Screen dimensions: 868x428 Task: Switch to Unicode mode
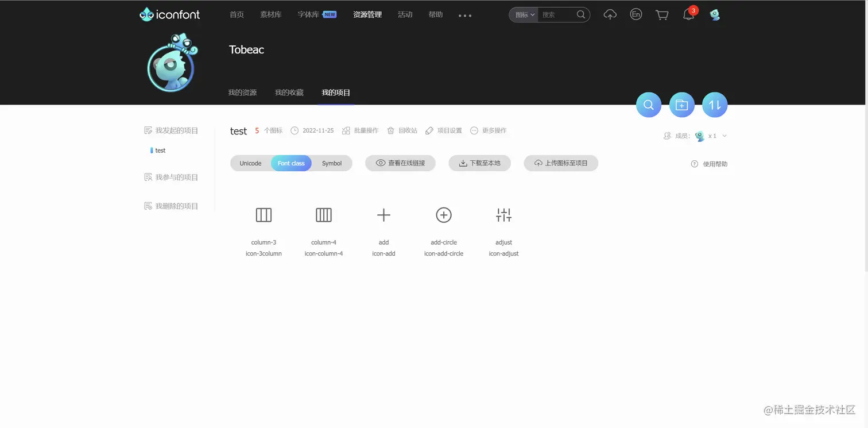tap(250, 163)
